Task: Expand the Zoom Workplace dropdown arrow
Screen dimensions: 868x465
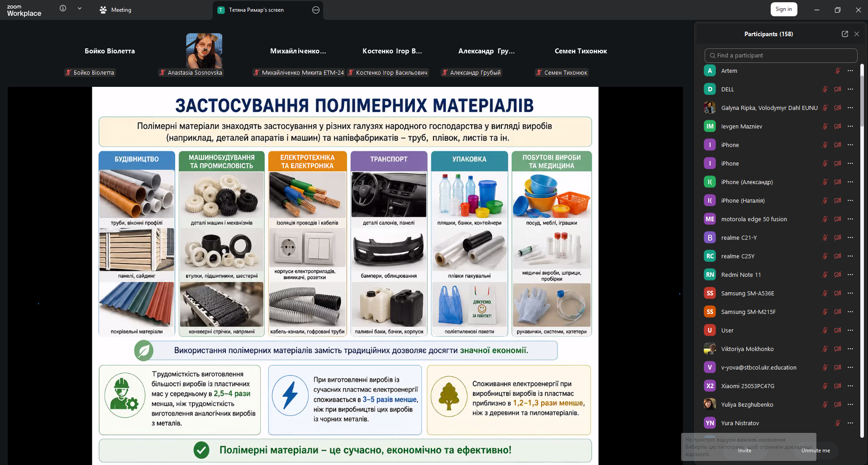Action: 80,8
